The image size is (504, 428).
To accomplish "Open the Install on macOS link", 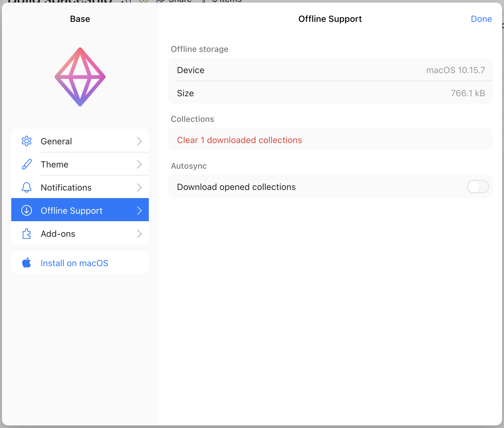I will point(74,262).
